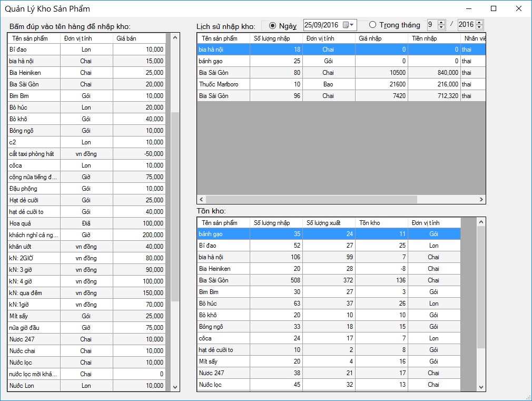Click the up arrow of the product list scrollbar
Screen dimensions: 532x401
pos(175,38)
